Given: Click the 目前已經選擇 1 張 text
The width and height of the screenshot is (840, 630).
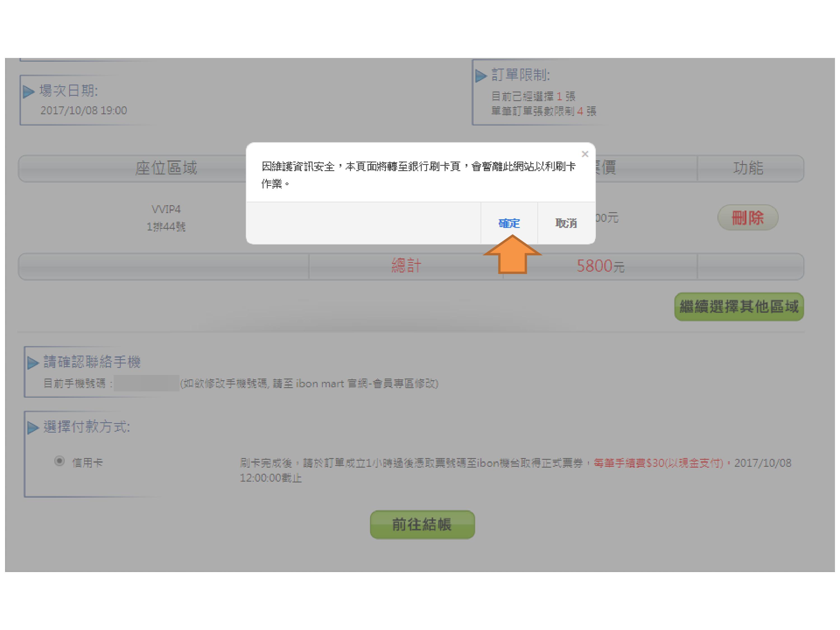Looking at the screenshot, I should [533, 96].
